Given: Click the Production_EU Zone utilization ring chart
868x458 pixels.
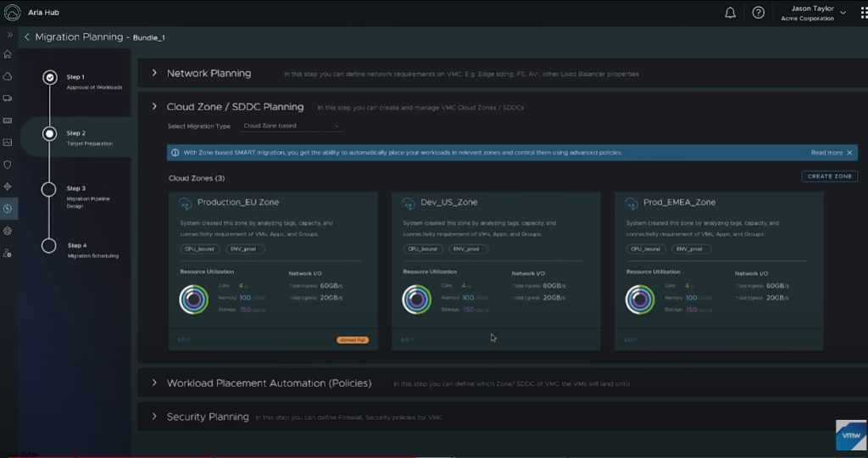Looking at the screenshot, I should (194, 299).
